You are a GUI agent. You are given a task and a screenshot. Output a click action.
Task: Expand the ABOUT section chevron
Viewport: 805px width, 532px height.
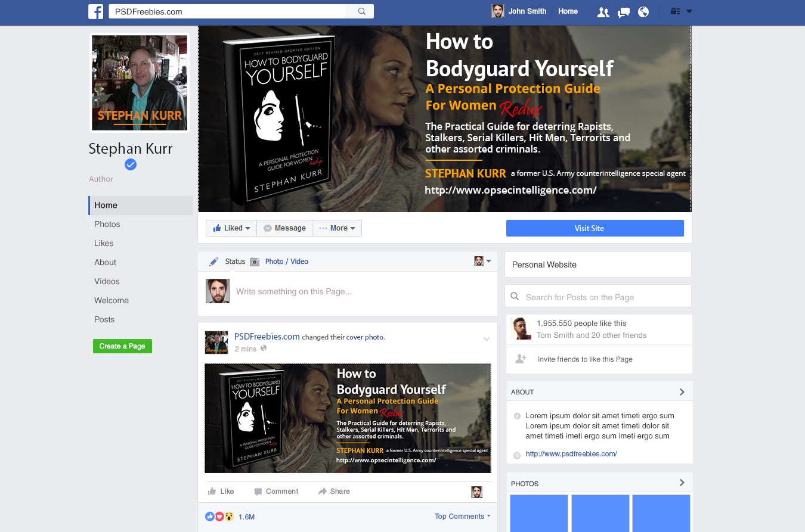(x=682, y=392)
